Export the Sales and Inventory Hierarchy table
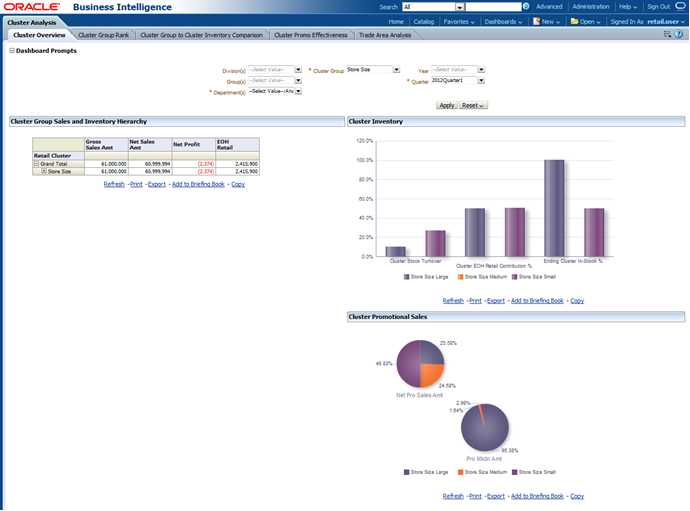This screenshot has width=690, height=511. (157, 184)
